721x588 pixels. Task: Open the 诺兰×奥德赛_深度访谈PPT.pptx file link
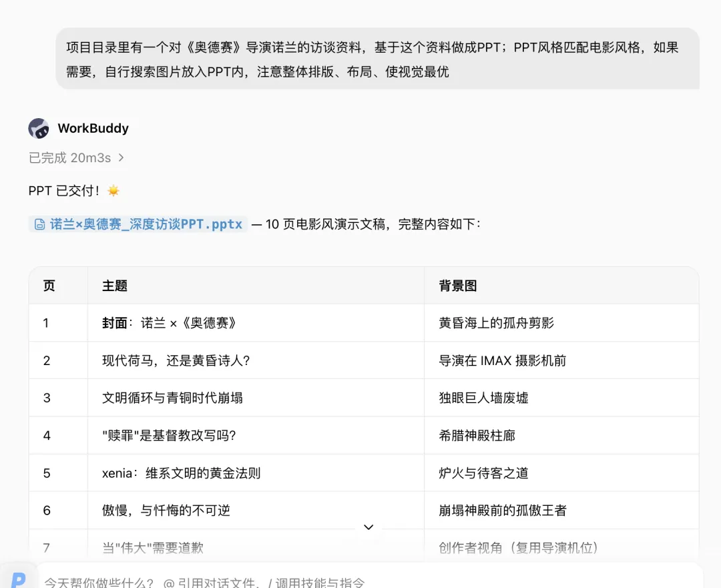[138, 224]
